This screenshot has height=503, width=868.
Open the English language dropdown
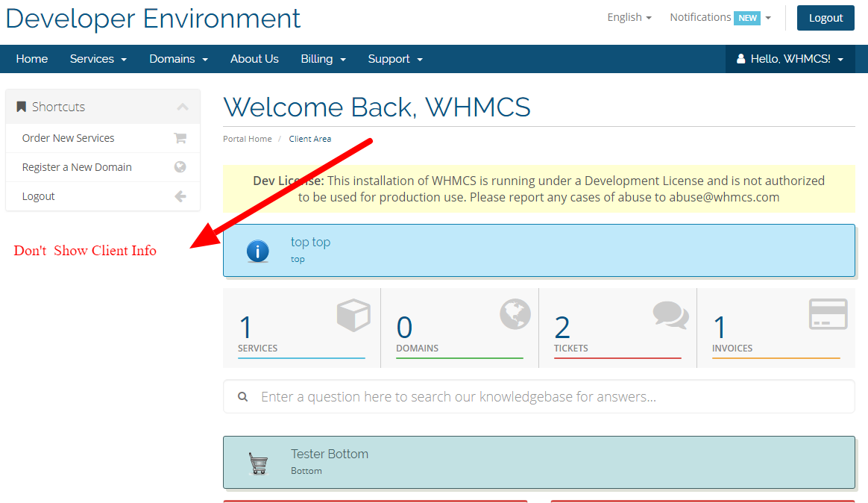pos(629,17)
